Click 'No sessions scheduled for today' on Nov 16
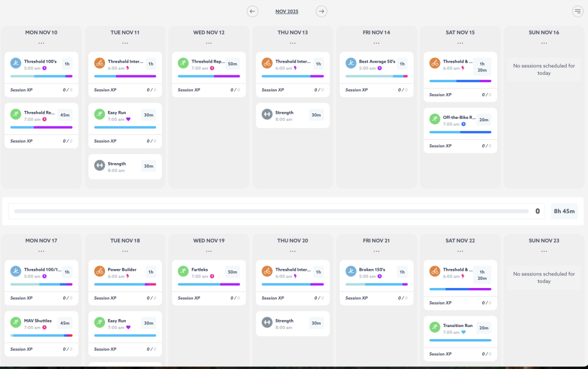Image resolution: width=588 pixels, height=369 pixels. pos(544,70)
